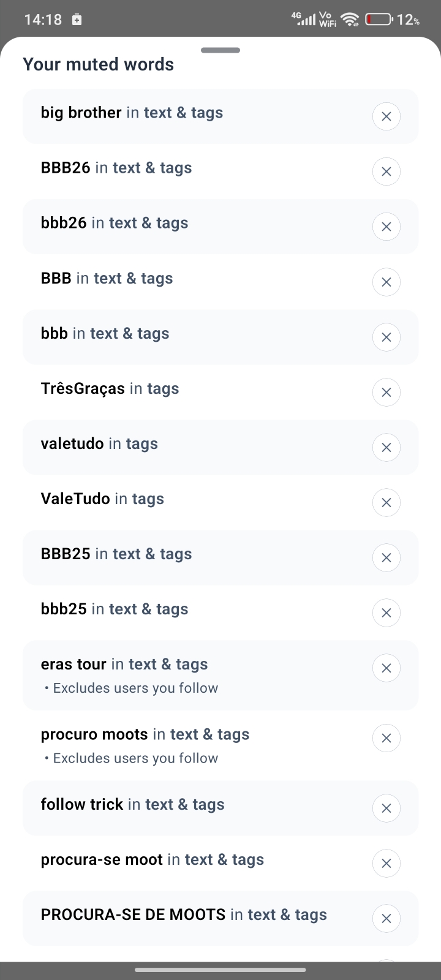441x980 pixels.
Task: Tap the sheet drag handle at top
Action: (221, 50)
